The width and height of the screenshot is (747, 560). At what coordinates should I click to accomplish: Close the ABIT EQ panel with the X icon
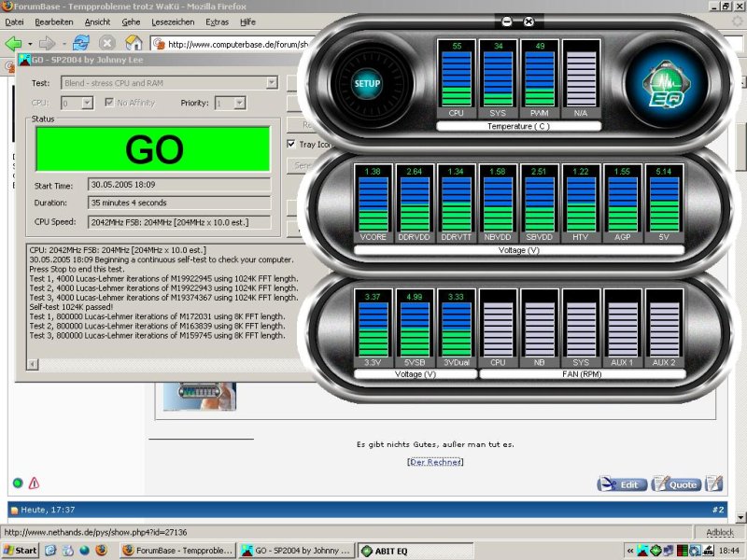(x=529, y=21)
